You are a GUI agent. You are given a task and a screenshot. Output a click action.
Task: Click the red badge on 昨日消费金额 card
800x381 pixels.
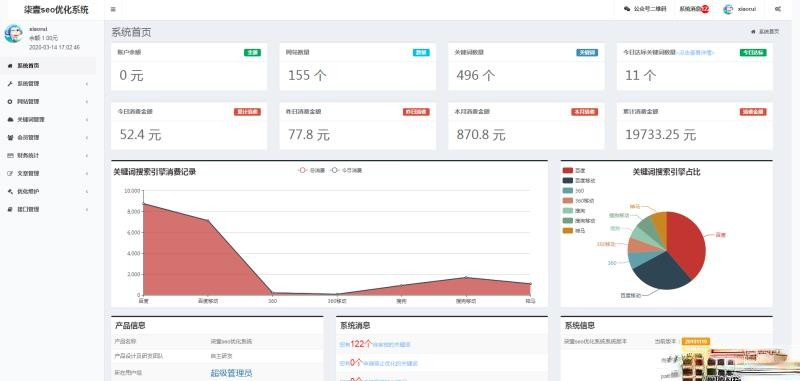(x=416, y=112)
